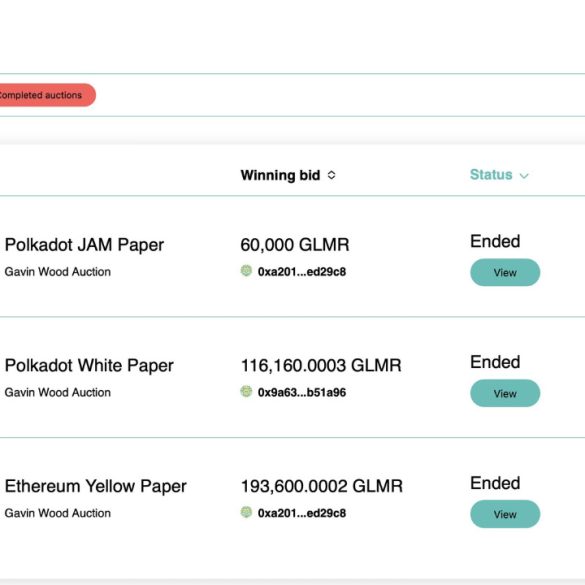This screenshot has width=585, height=585.
Task: Click the 116,160.0003 GLMR winning bid
Action: 321,366
